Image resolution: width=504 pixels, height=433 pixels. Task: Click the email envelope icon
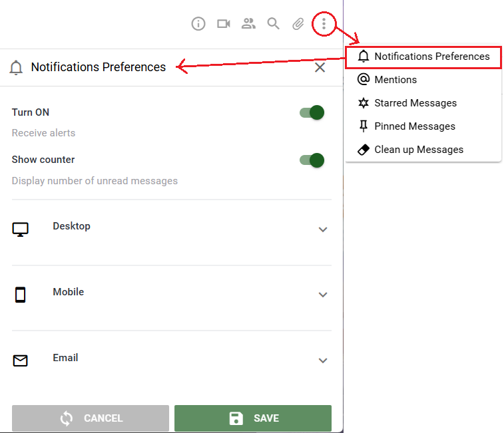click(20, 361)
